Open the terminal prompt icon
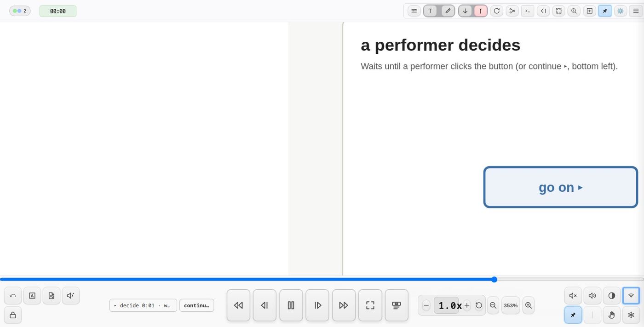Image resolution: width=644 pixels, height=327 pixels. click(528, 11)
